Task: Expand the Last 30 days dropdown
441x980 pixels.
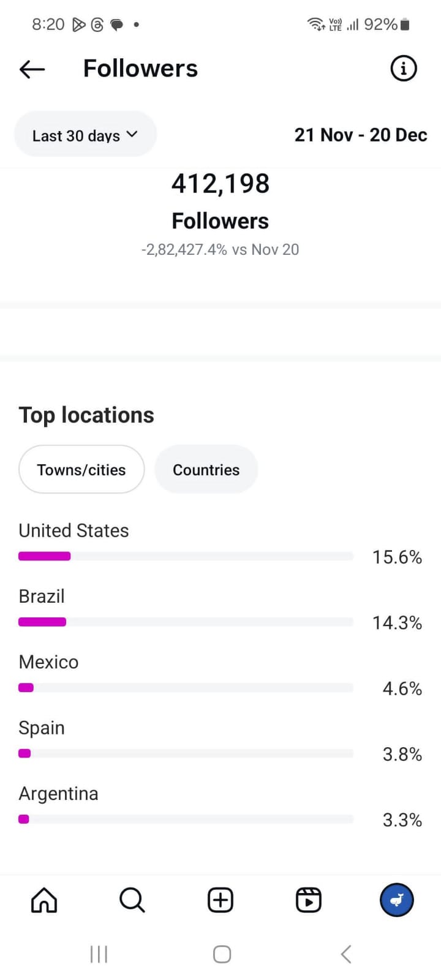Action: tap(85, 135)
